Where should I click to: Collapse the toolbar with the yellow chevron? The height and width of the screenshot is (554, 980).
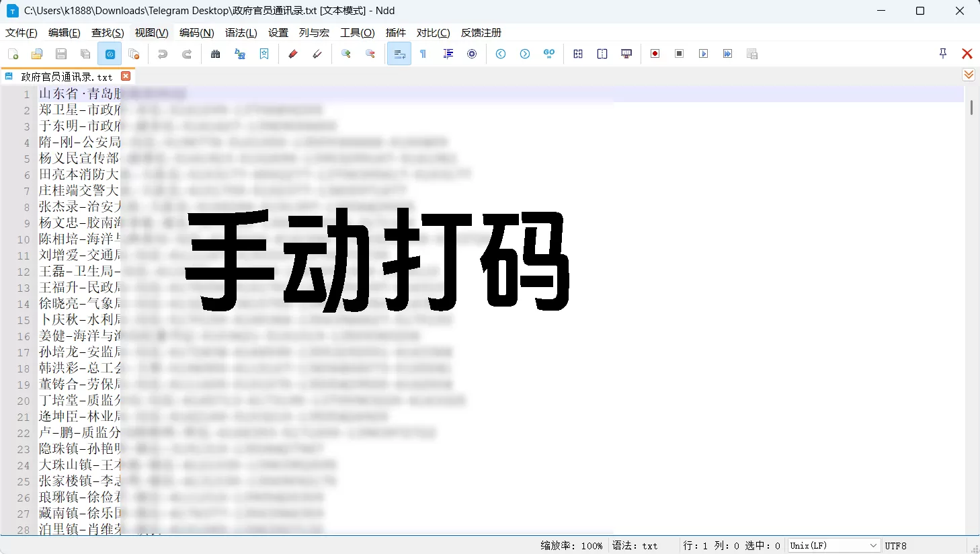coord(969,75)
